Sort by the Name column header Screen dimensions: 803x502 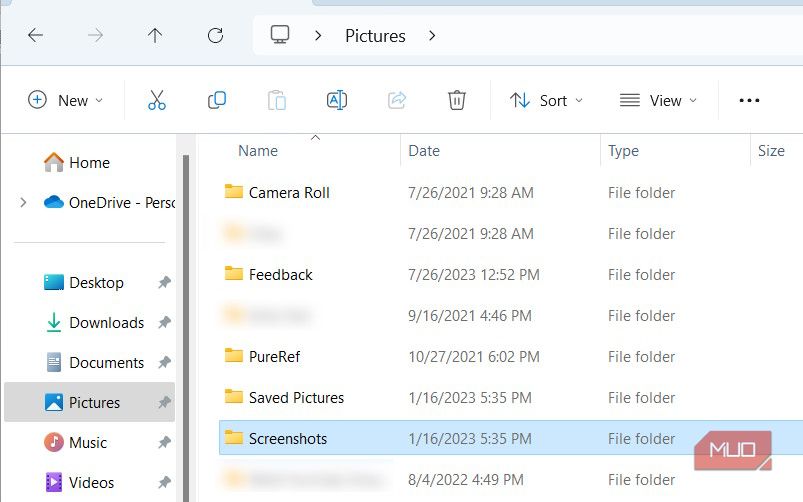(258, 151)
